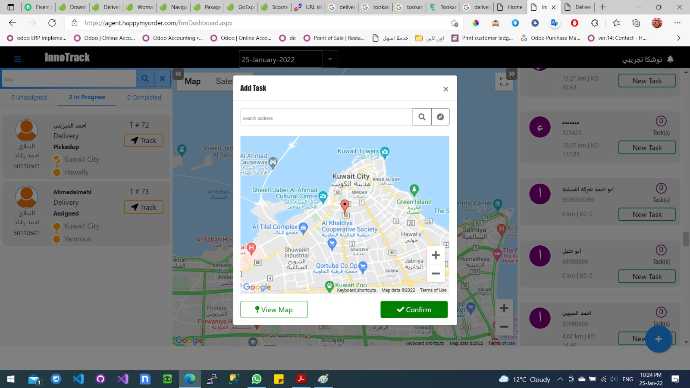This screenshot has width=690, height=388.
Task: Open the Odoo Purchase bookmark
Action: pyautogui.click(x=550, y=38)
